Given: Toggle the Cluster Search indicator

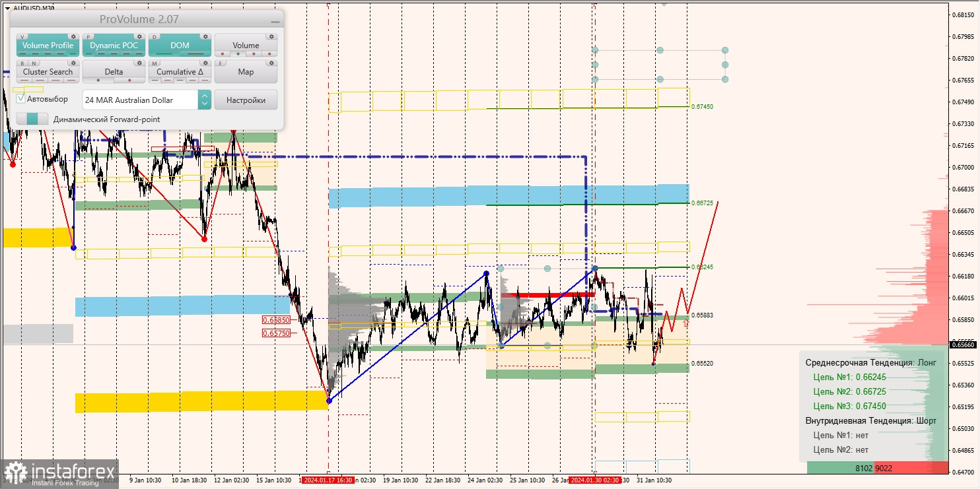Looking at the screenshot, I should (48, 72).
